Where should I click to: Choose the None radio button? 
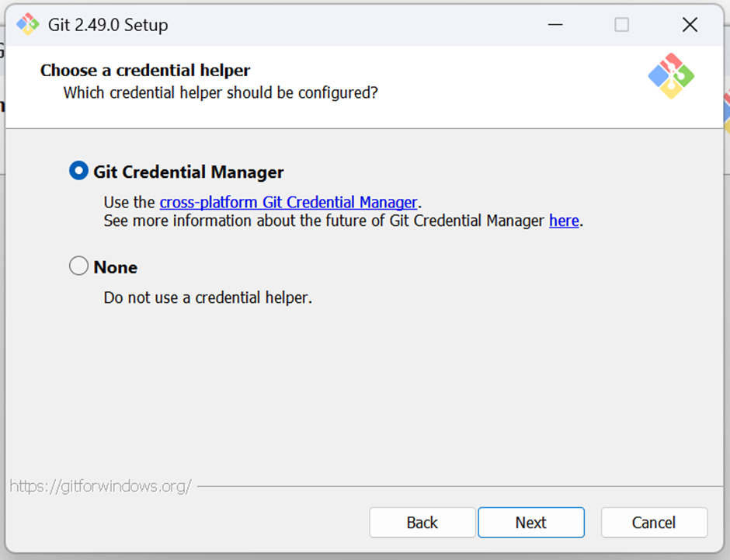(x=78, y=266)
